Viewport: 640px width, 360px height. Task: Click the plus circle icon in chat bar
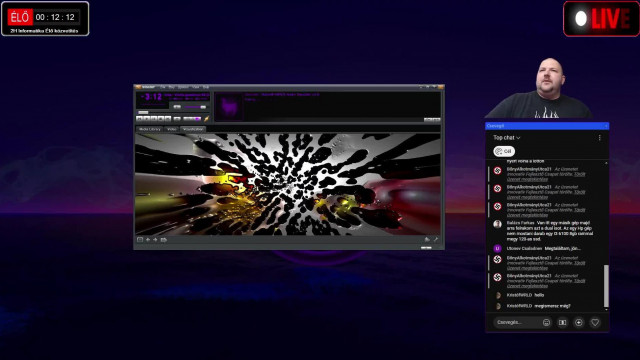[x=579, y=322]
